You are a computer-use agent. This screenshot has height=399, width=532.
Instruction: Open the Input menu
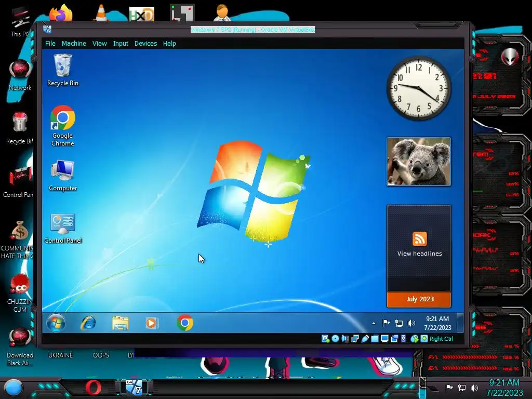tap(121, 44)
